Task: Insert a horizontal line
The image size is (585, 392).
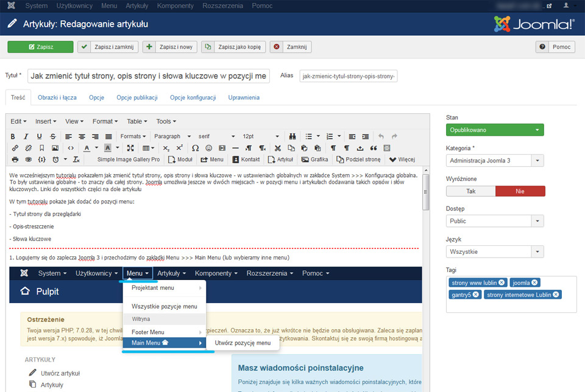Action: tap(235, 148)
